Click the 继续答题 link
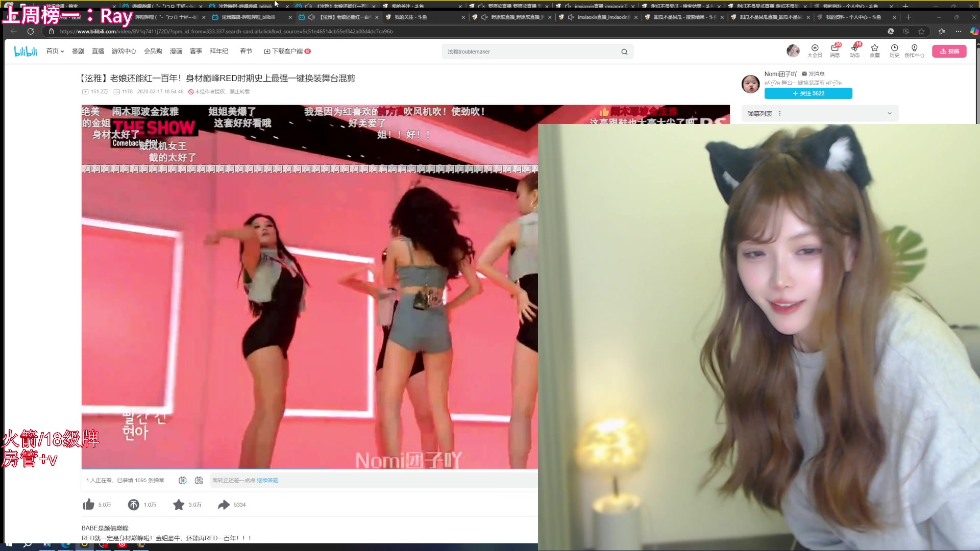This screenshot has width=980, height=551. [267, 480]
